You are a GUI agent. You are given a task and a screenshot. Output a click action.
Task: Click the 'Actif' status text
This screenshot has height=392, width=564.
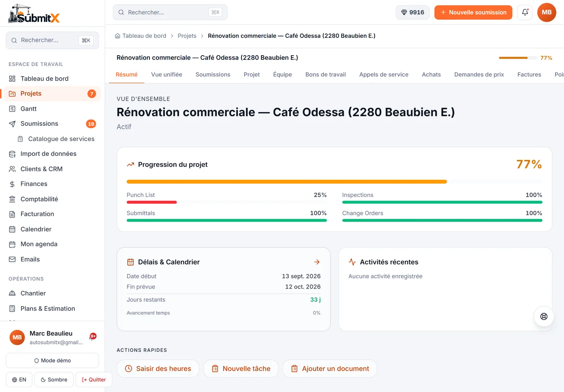coord(124,127)
